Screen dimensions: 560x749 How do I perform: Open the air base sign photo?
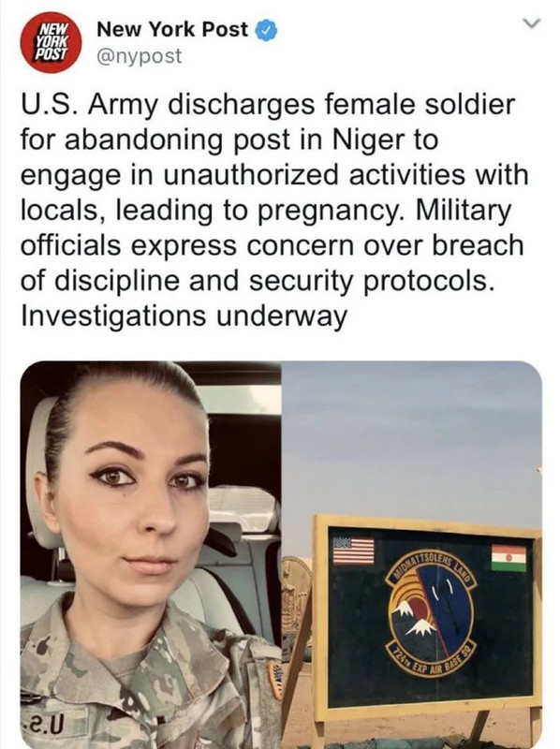point(412,555)
